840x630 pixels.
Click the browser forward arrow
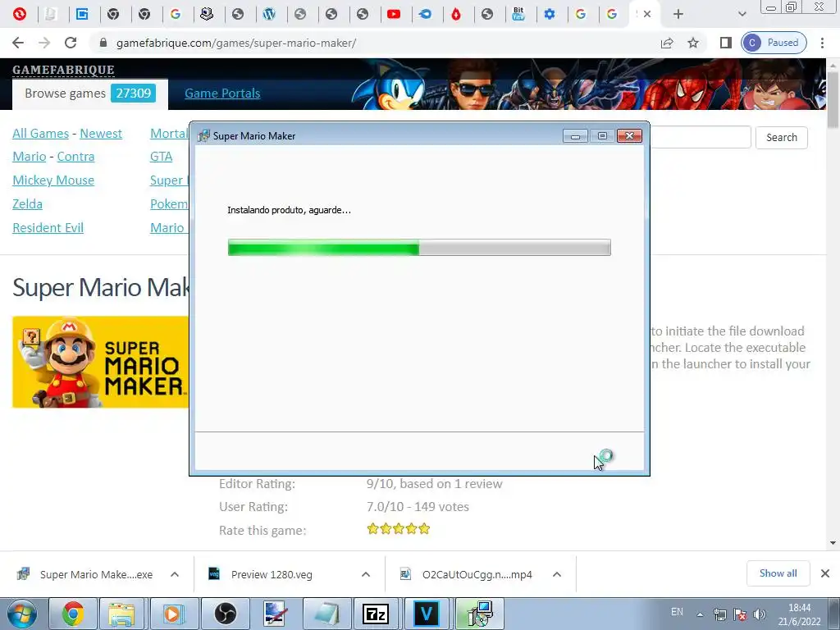[x=44, y=43]
